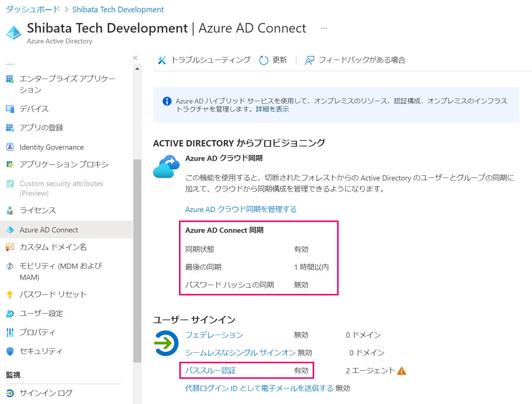532x404 pixels.
Task: Click the refresh circular arrow icon
Action: 263,60
